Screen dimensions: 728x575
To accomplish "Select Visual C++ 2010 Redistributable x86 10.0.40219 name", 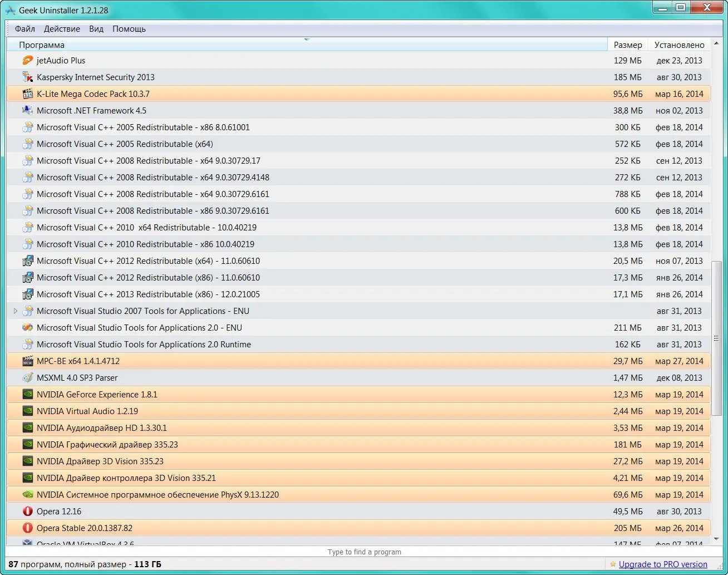I will [145, 244].
